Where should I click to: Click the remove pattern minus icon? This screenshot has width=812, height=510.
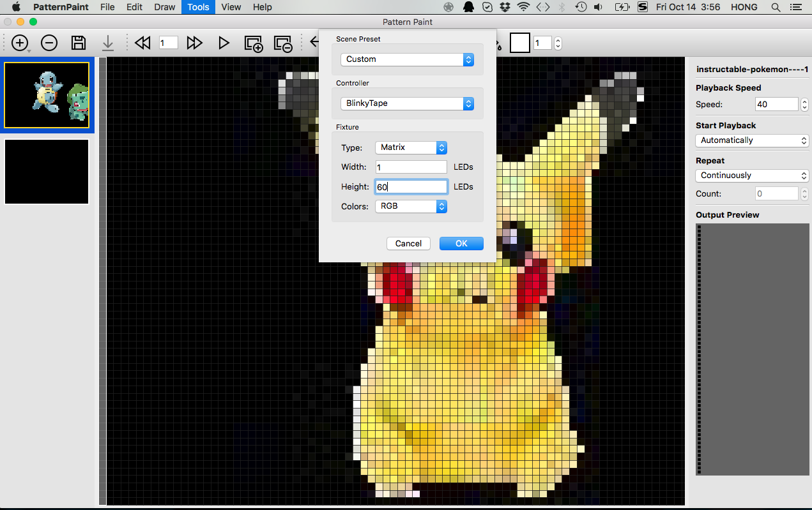coord(49,43)
